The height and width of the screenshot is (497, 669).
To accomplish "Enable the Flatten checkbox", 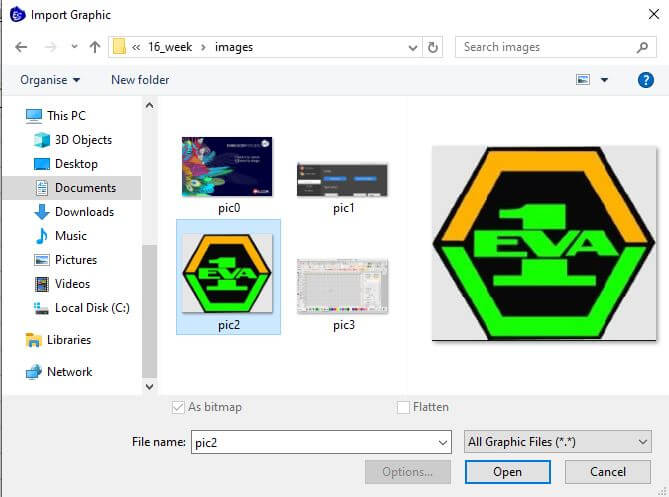I will pos(403,407).
